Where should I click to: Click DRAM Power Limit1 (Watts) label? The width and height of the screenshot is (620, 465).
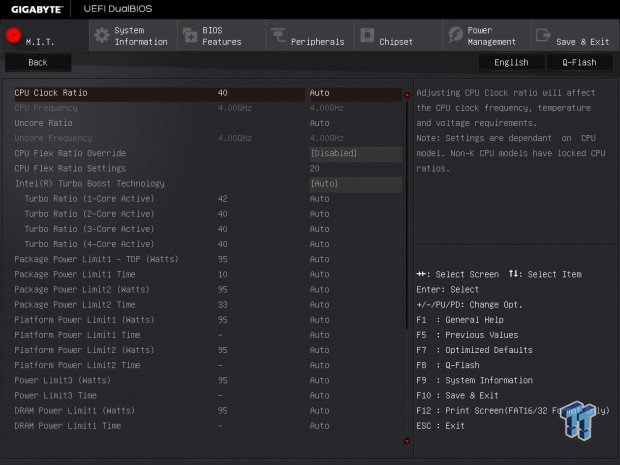[x=75, y=410]
